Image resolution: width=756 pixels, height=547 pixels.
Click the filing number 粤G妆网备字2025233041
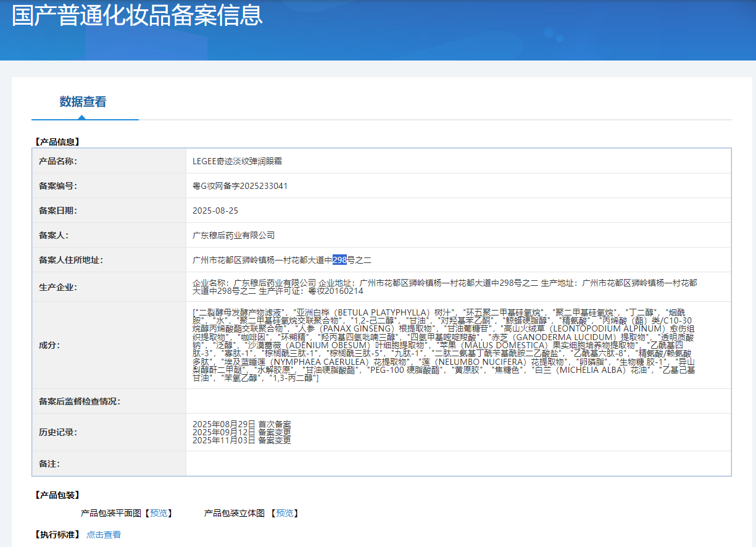[240, 186]
